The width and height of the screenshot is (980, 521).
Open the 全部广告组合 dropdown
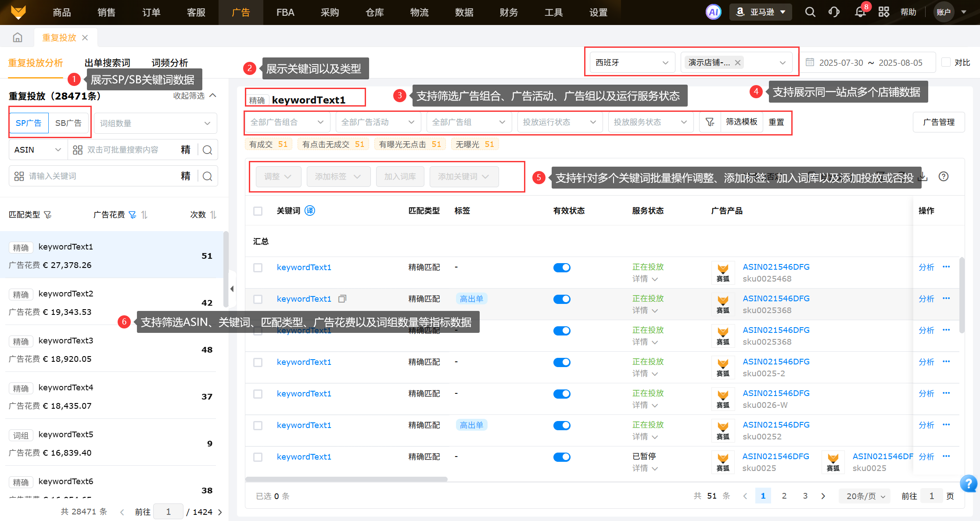[287, 122]
